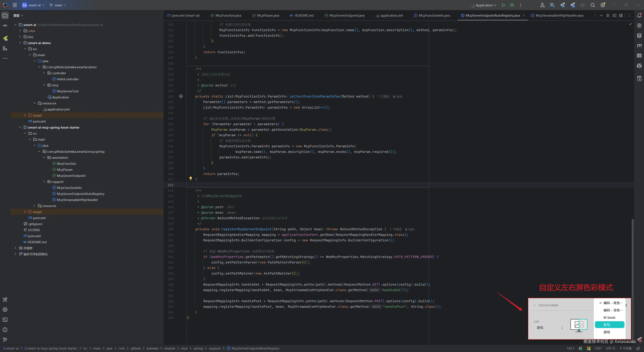This screenshot has width=644, height=352.
Task: Collapse the smart-ai-demo module folder
Action: click(20, 43)
